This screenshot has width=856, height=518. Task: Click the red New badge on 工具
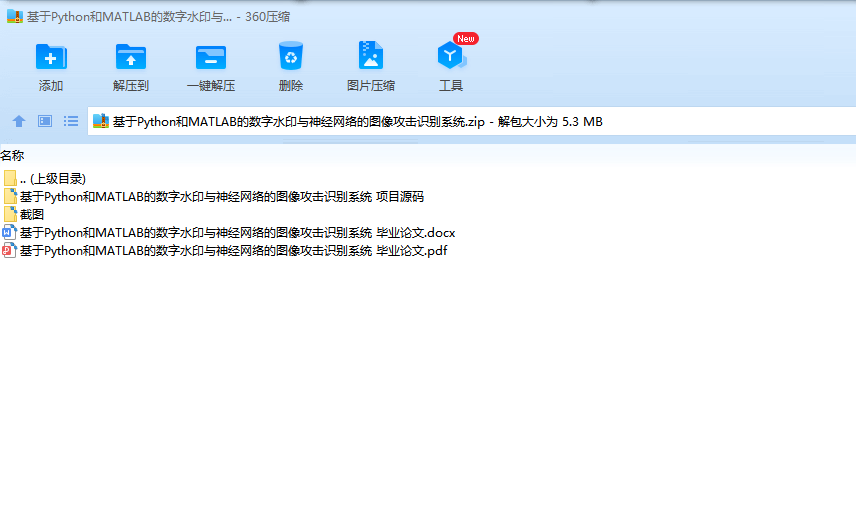[466, 39]
